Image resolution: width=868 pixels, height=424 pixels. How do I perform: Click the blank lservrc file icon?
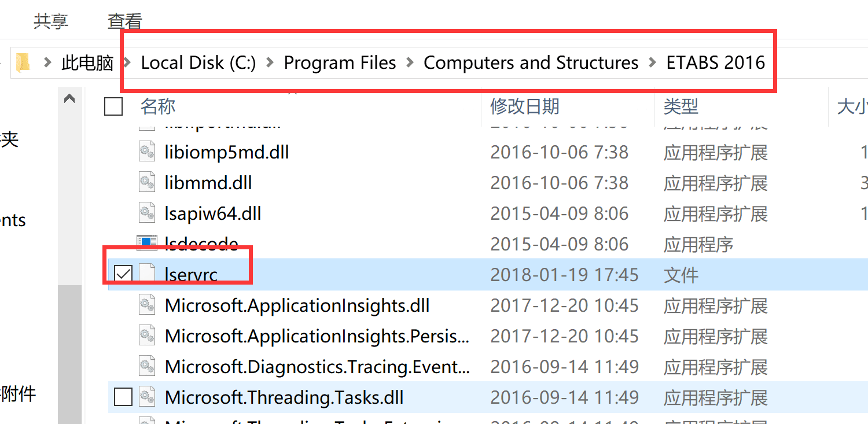tap(147, 274)
